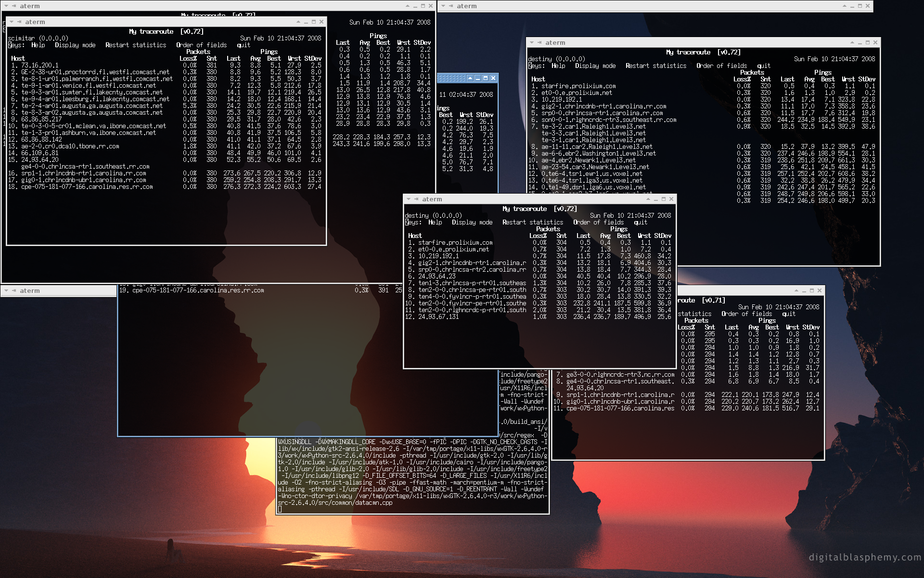Shade the center destiny aterm window
Viewport: 924px width, 578px height.
[x=648, y=199]
